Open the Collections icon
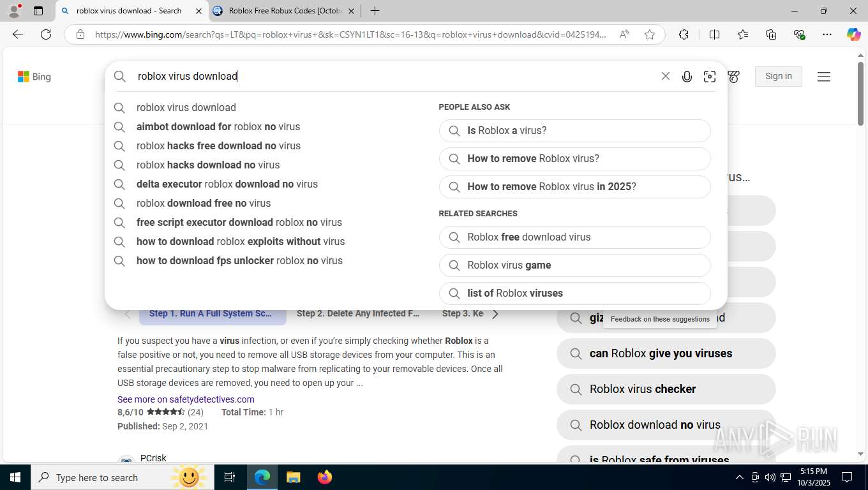This screenshot has height=490, width=868. click(771, 34)
